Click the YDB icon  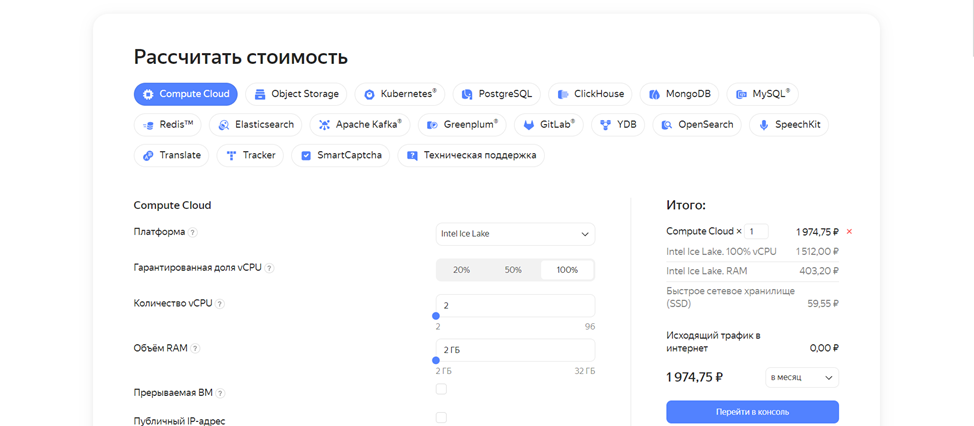click(606, 125)
